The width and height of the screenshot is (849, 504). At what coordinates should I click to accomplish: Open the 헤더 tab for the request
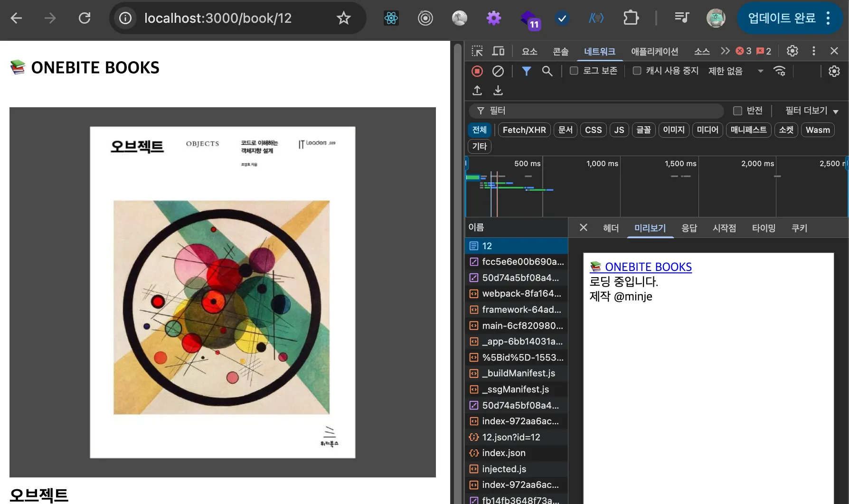click(x=611, y=228)
